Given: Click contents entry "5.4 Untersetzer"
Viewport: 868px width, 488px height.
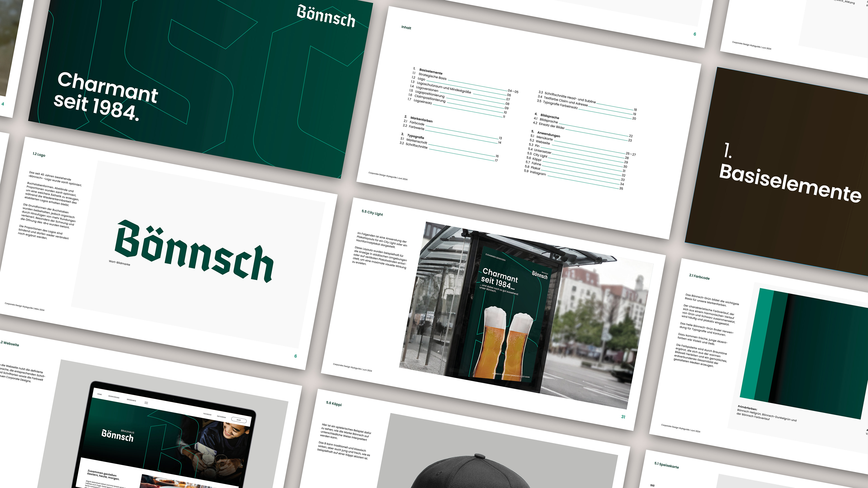Looking at the screenshot, I should pos(540,150).
